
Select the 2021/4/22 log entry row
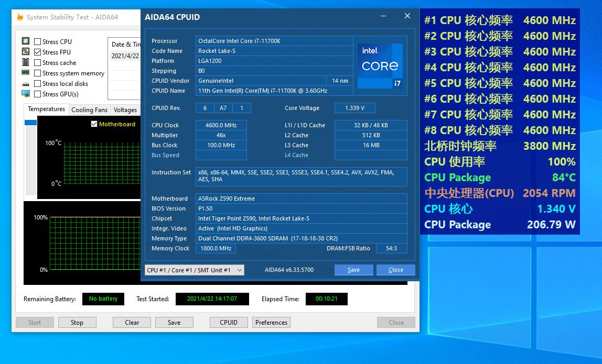pyautogui.click(x=125, y=56)
